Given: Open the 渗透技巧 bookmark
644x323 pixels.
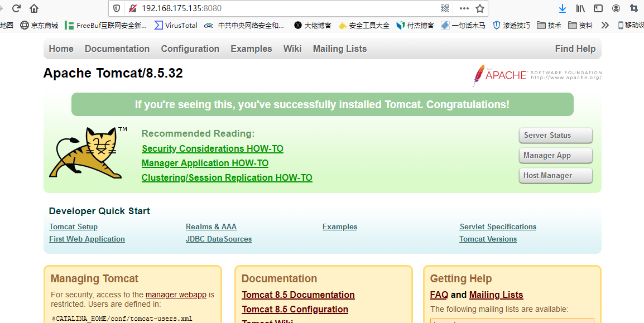Looking at the screenshot, I should tap(511, 26).
